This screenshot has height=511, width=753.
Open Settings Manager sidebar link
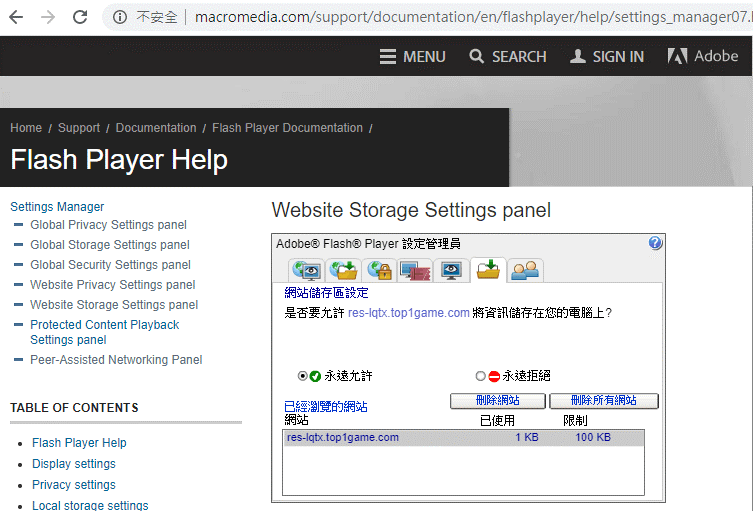tap(57, 207)
